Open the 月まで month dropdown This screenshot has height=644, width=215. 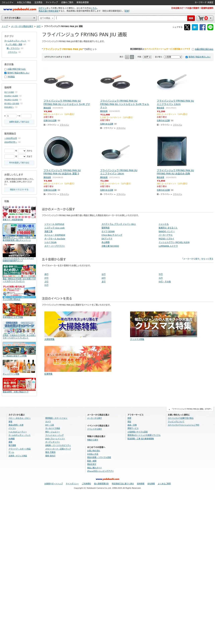point(22,156)
